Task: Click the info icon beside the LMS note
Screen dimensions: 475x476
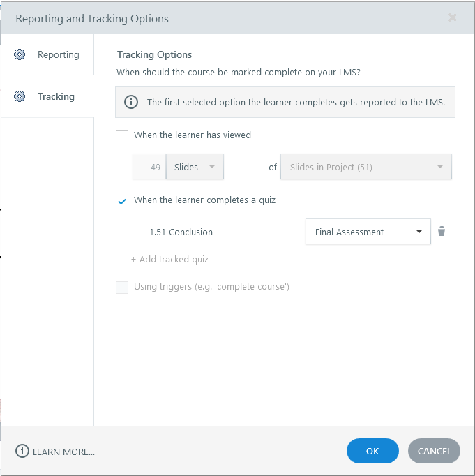Action: (131, 102)
